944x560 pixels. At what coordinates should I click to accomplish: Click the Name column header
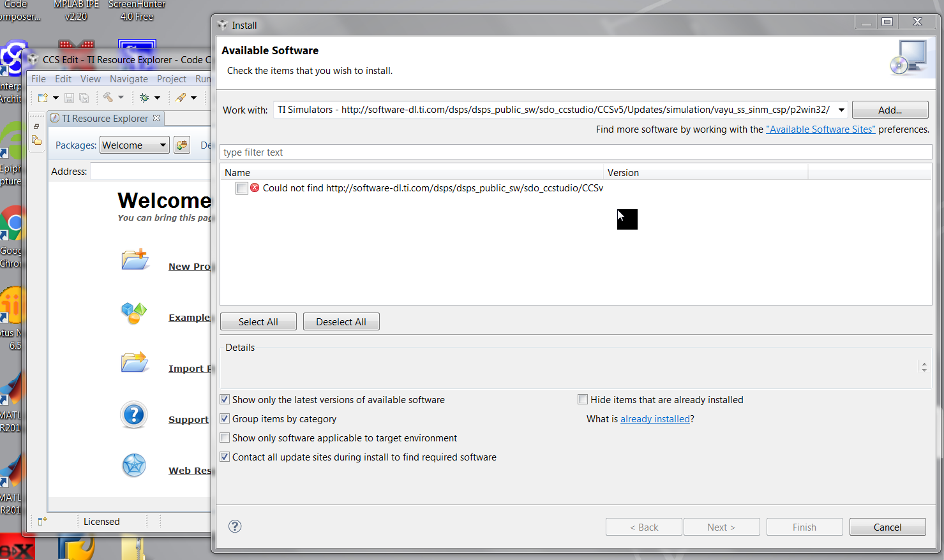(x=412, y=172)
